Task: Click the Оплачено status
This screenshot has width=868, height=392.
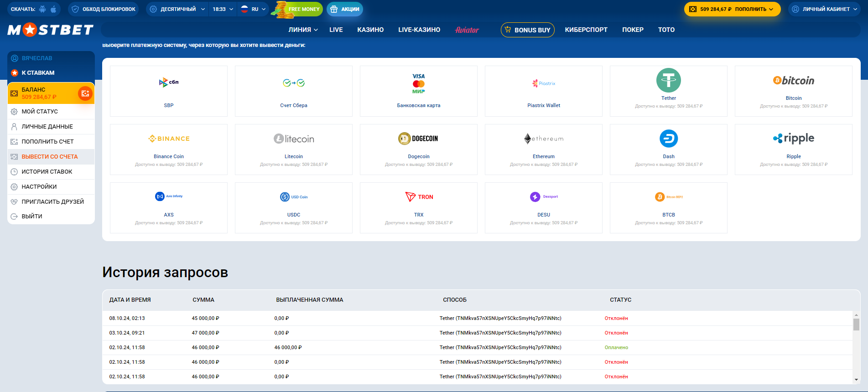Action: (x=616, y=347)
